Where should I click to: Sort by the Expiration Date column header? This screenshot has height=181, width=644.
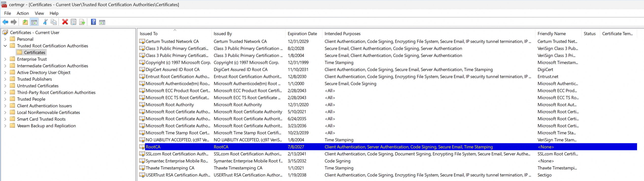click(304, 34)
